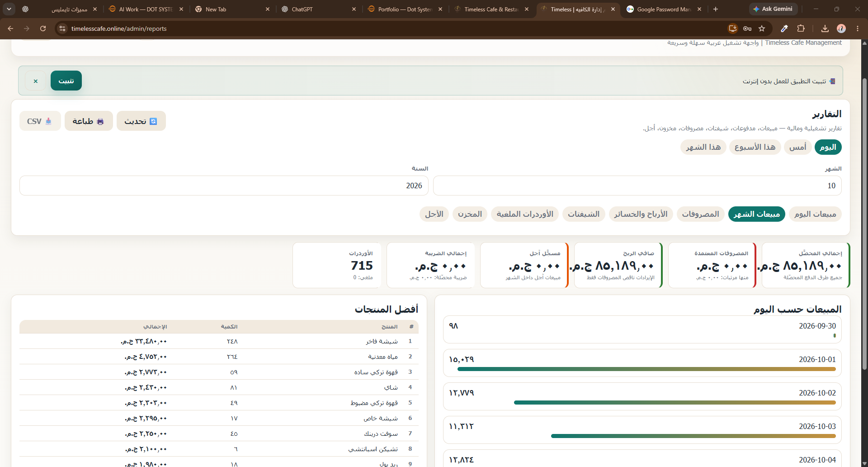Screen dimensions: 868x467
Task: Bookmark this page with star icon
Action: pyautogui.click(x=762, y=29)
